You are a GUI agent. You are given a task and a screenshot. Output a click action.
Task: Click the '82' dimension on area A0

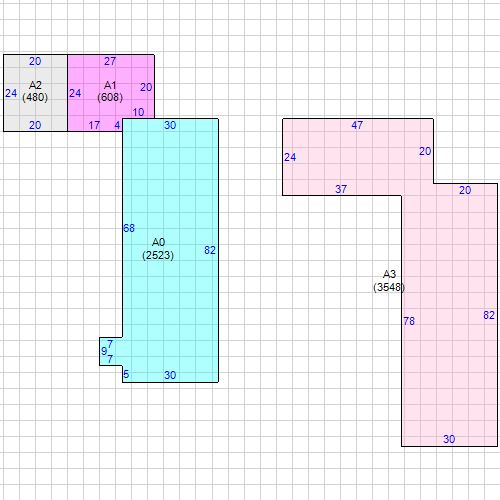click(x=210, y=250)
